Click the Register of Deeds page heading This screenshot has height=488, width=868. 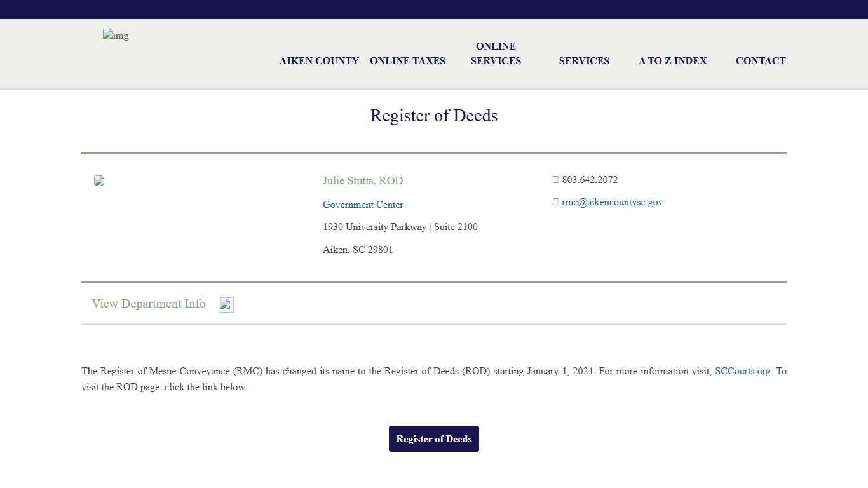click(x=434, y=116)
